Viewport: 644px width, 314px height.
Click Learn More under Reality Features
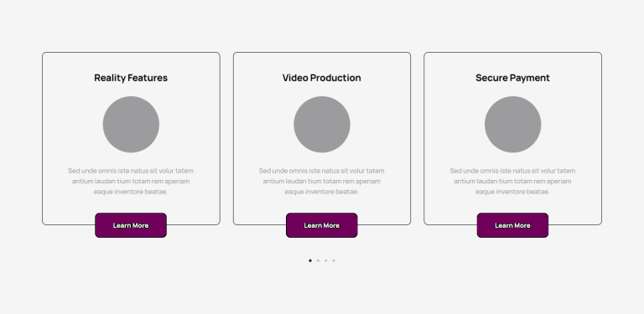tap(131, 225)
